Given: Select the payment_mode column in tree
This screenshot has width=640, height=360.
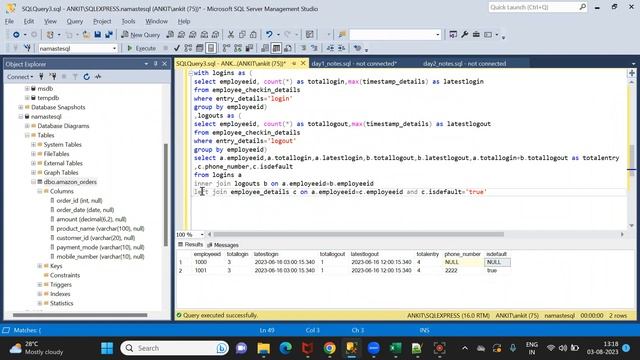Looking at the screenshot, I should 100,247.
